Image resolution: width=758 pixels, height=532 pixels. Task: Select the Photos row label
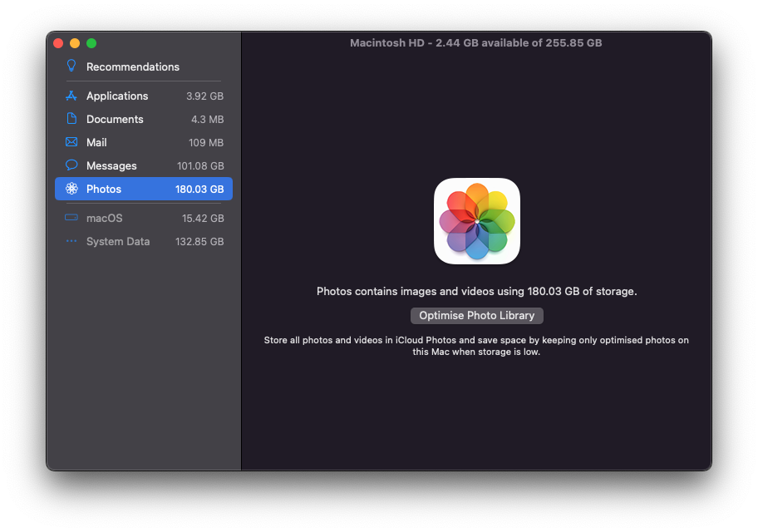click(x=104, y=189)
